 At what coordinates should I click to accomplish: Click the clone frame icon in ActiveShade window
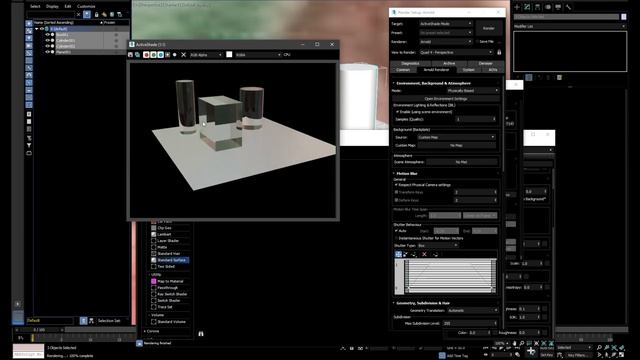point(138,55)
